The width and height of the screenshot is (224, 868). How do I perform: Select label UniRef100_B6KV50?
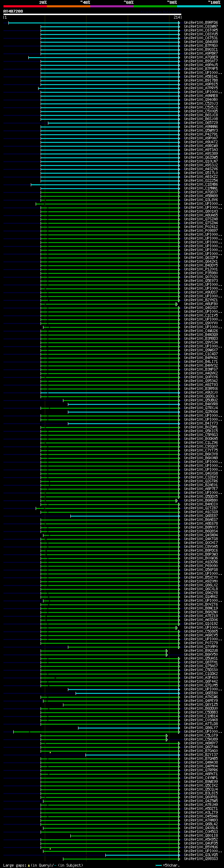tap(201, 655)
